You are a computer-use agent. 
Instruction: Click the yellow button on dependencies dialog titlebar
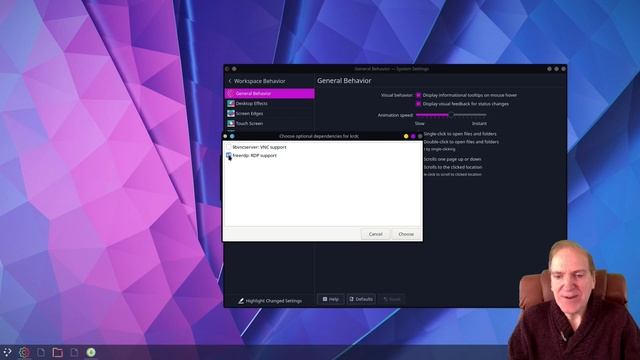pyautogui.click(x=406, y=136)
